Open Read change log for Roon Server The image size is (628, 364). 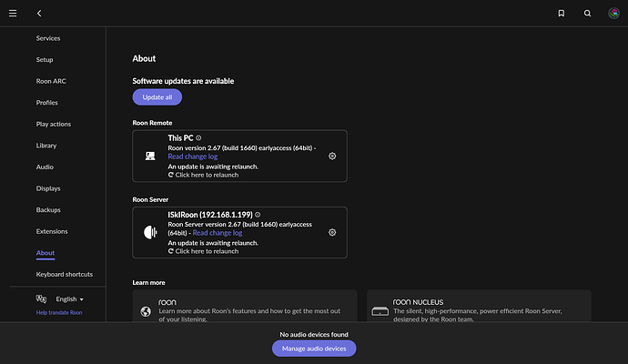[218, 233]
